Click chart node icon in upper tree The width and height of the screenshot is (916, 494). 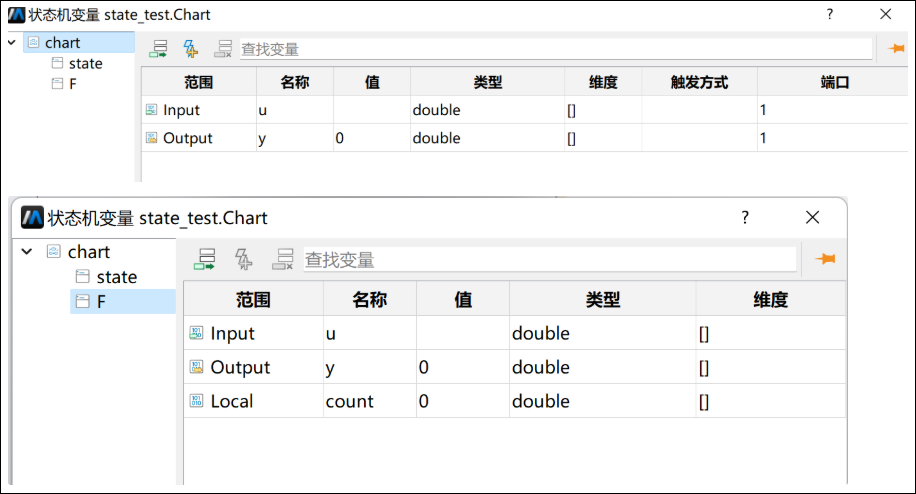point(34,42)
